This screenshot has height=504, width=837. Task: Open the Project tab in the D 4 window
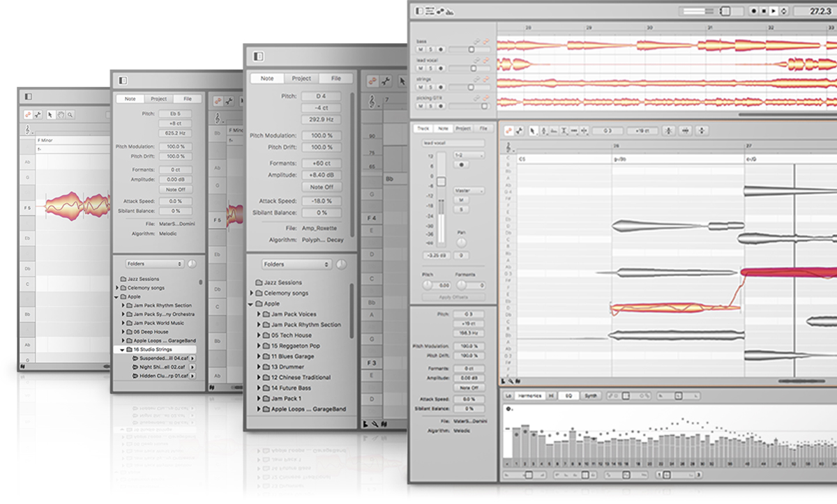(301, 79)
